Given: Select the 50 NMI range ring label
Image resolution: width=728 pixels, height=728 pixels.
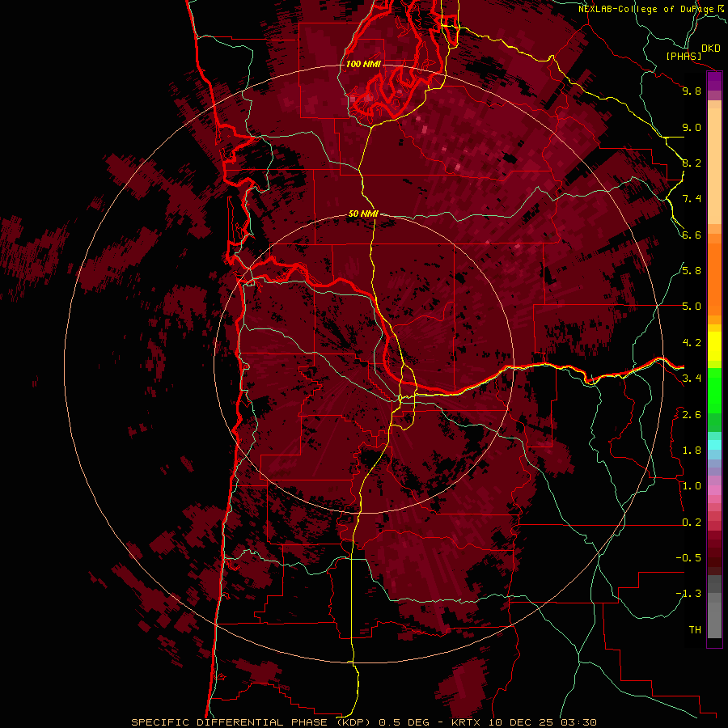Looking at the screenshot, I should (x=363, y=214).
